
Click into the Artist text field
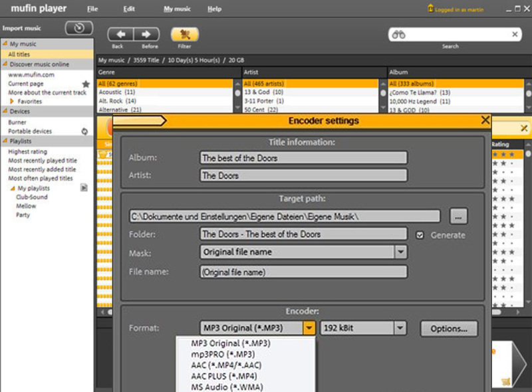[x=303, y=175]
